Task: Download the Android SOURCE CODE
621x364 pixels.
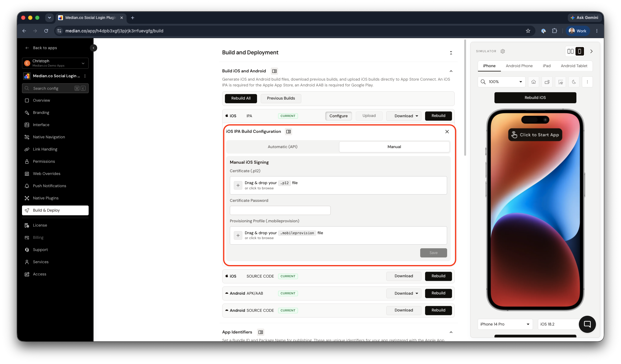Action: coord(404,310)
